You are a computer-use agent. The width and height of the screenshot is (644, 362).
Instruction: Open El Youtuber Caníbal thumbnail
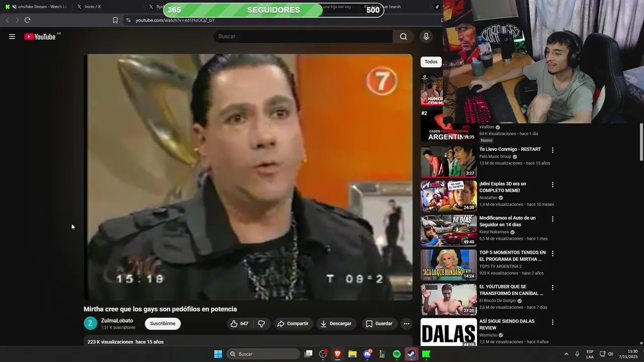pos(448,299)
